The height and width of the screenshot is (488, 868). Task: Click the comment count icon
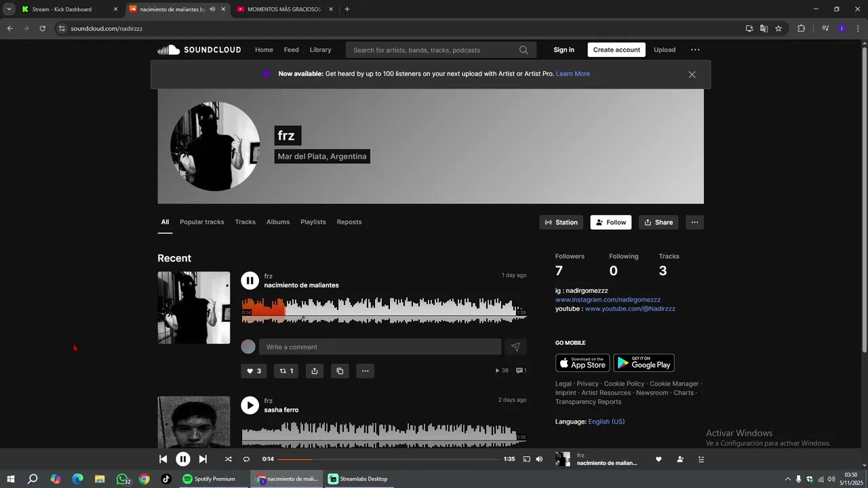521,371
